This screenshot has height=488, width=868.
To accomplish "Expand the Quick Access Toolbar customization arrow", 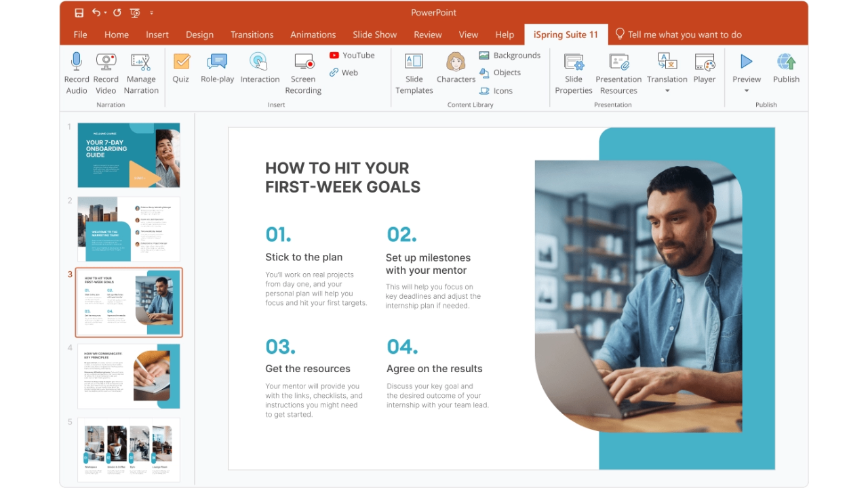I will 151,12.
